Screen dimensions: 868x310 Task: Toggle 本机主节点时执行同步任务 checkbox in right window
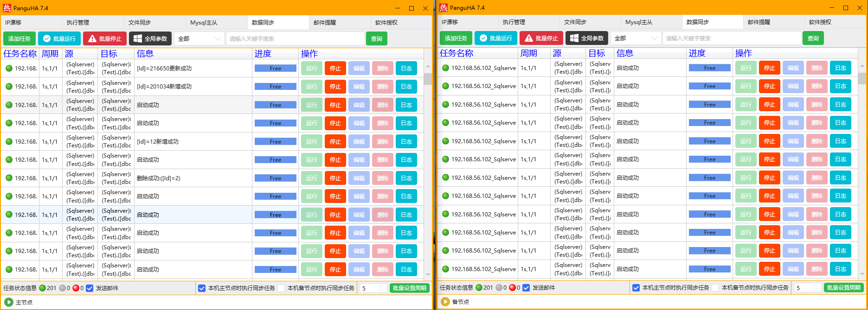636,287
